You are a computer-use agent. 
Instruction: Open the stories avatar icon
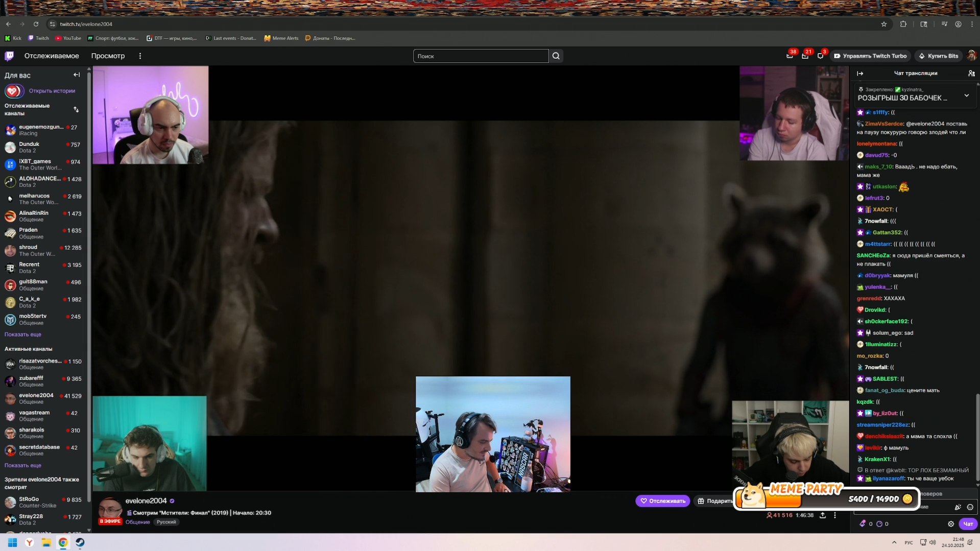[14, 91]
